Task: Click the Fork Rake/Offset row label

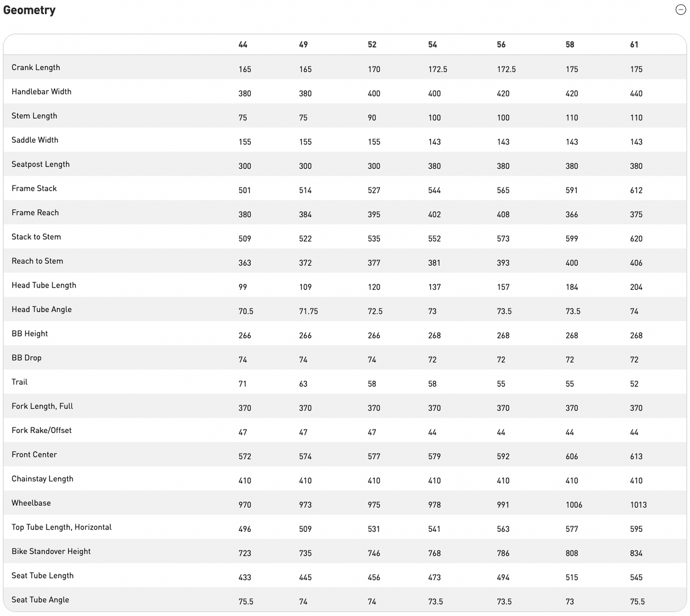Action: (x=41, y=430)
